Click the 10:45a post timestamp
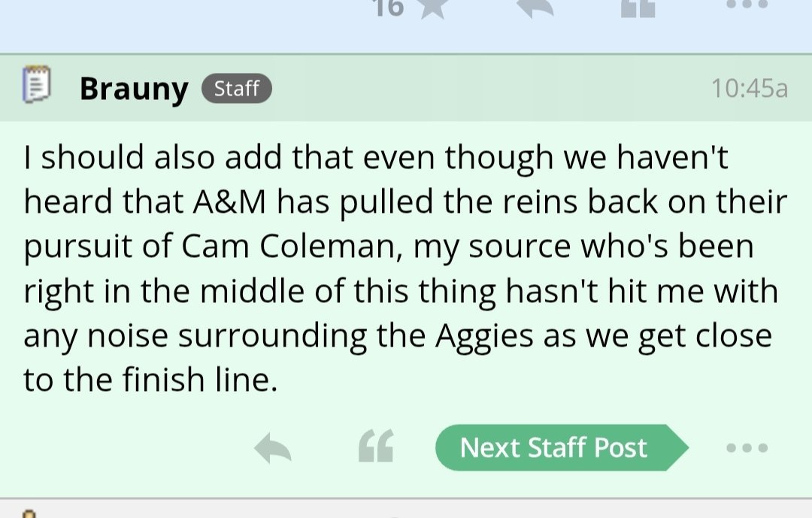 click(x=749, y=89)
